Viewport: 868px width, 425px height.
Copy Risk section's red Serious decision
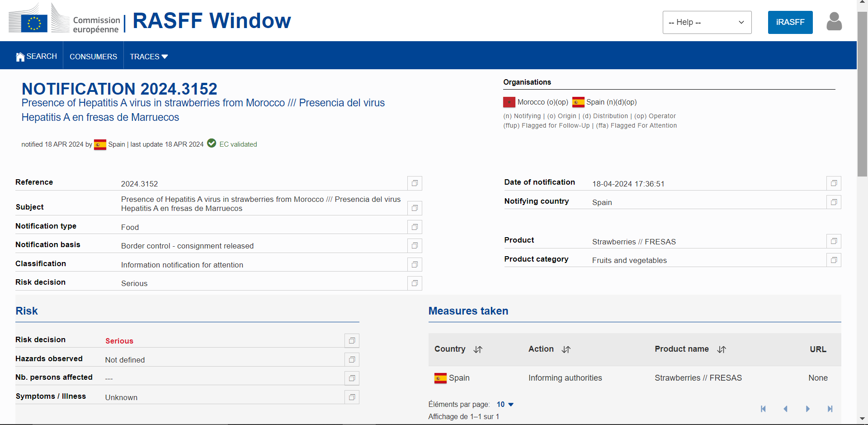pyautogui.click(x=352, y=340)
